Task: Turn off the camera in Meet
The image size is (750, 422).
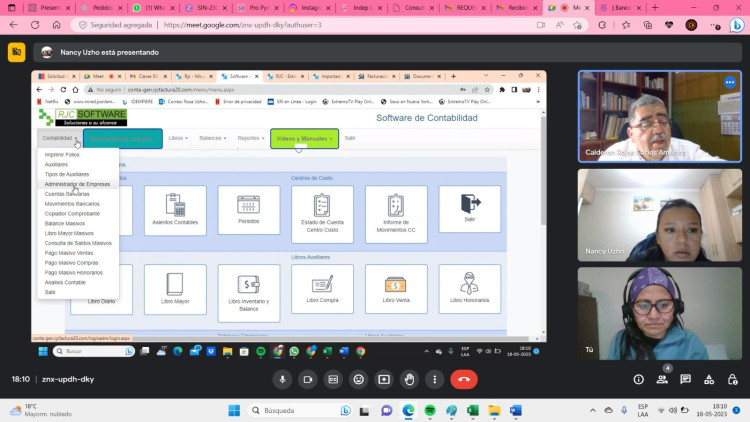Action: click(x=308, y=379)
